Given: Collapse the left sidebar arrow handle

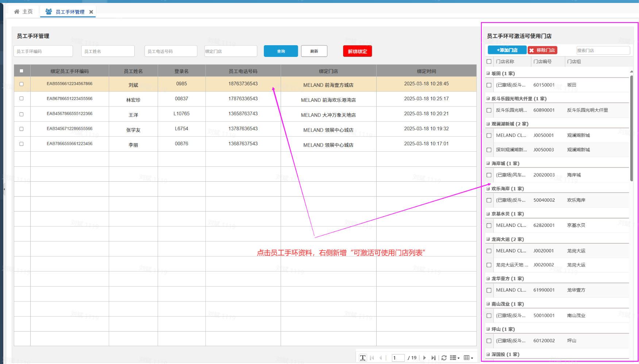Looking at the screenshot, I should click(4, 189).
